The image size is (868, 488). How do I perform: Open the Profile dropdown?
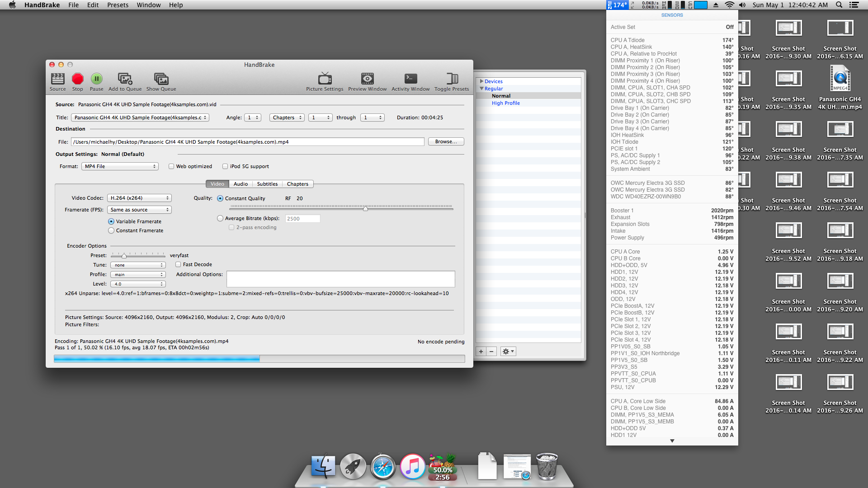[138, 274]
